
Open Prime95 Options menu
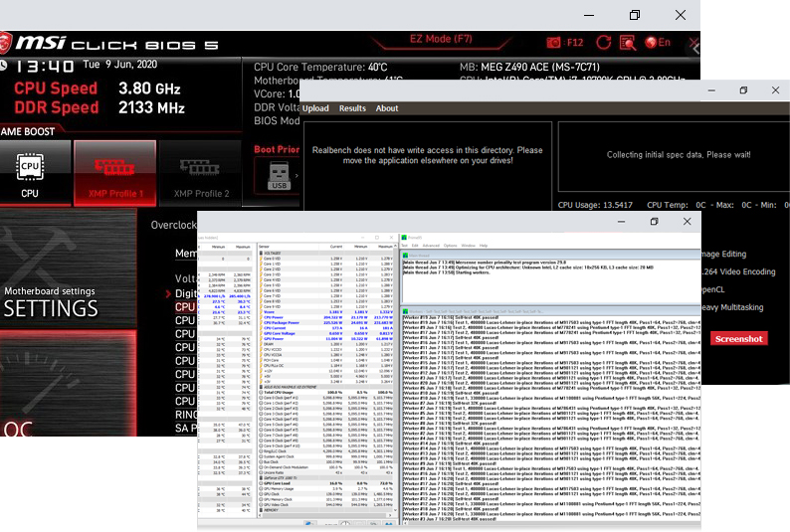point(451,246)
